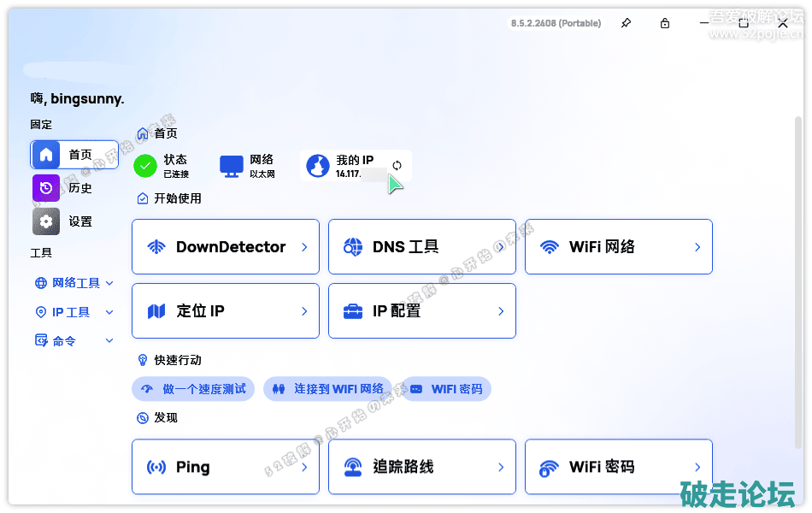
Task: Select the 首页 home sidebar item
Action: tap(74, 155)
